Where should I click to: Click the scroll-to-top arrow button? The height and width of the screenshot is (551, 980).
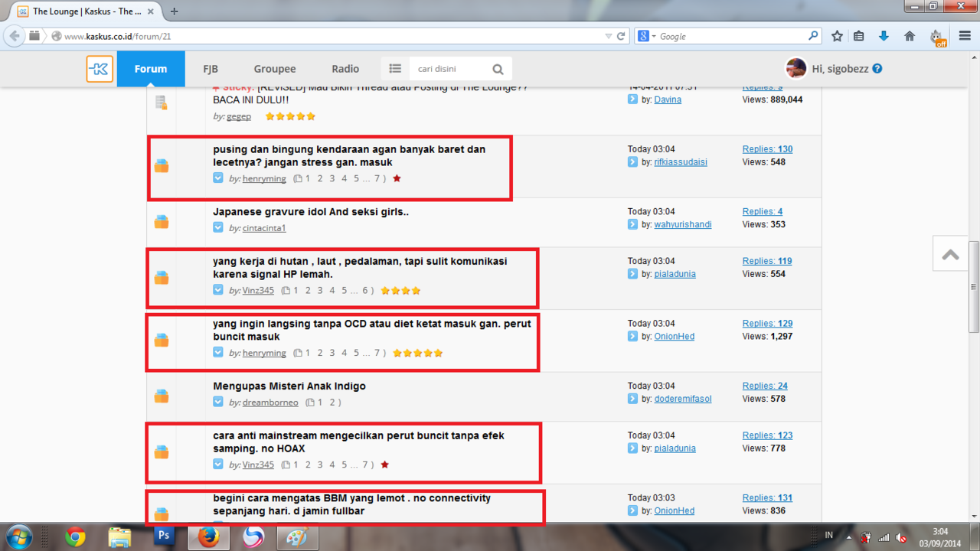(951, 254)
